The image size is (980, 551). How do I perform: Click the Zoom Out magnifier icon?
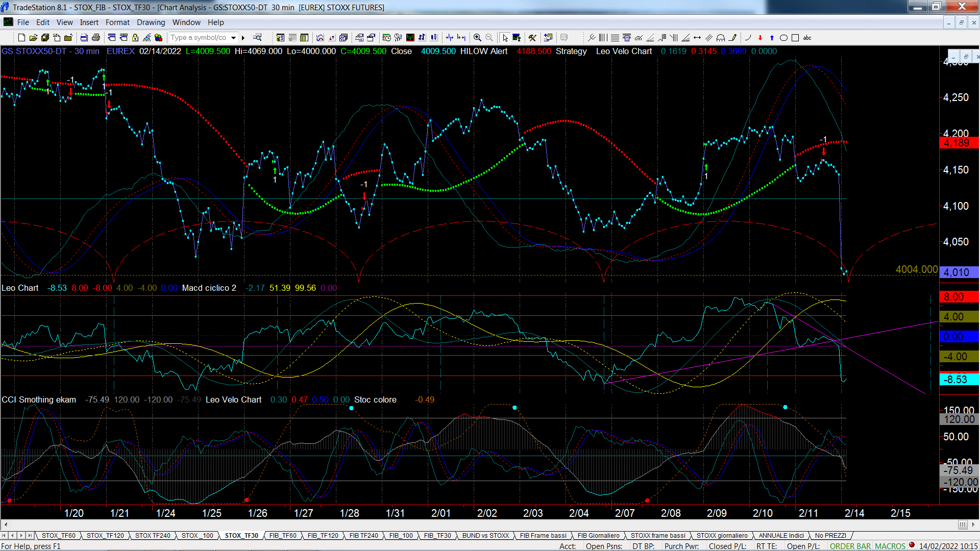[x=489, y=38]
